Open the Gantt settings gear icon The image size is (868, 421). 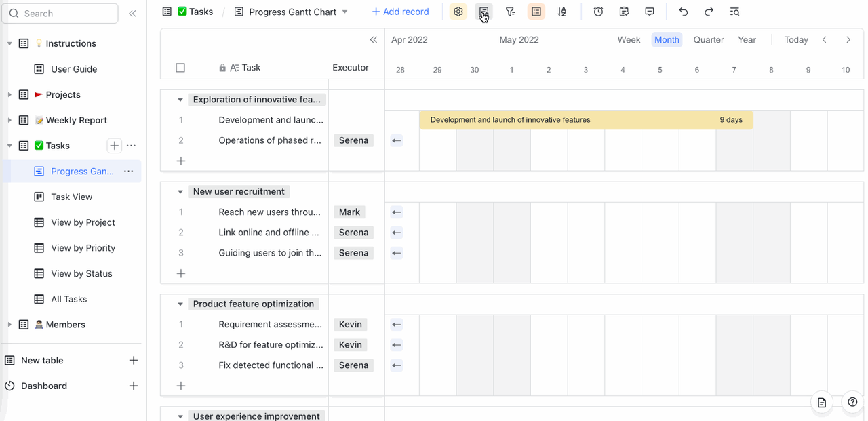tap(458, 12)
